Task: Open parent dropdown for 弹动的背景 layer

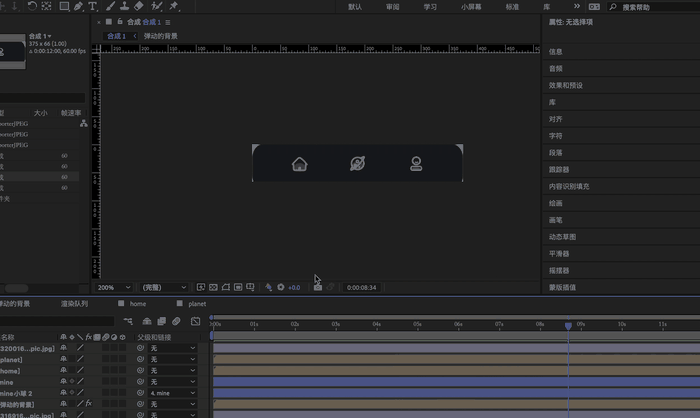Action: click(172, 404)
